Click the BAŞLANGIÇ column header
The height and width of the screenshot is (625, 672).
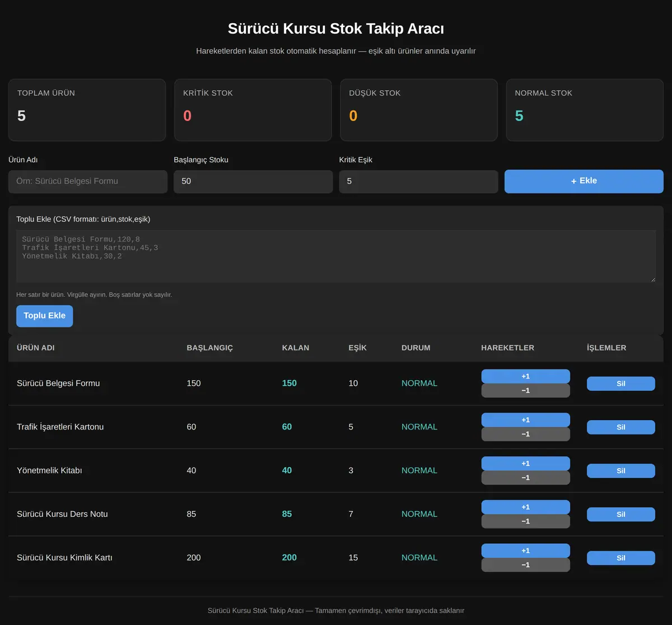point(210,348)
